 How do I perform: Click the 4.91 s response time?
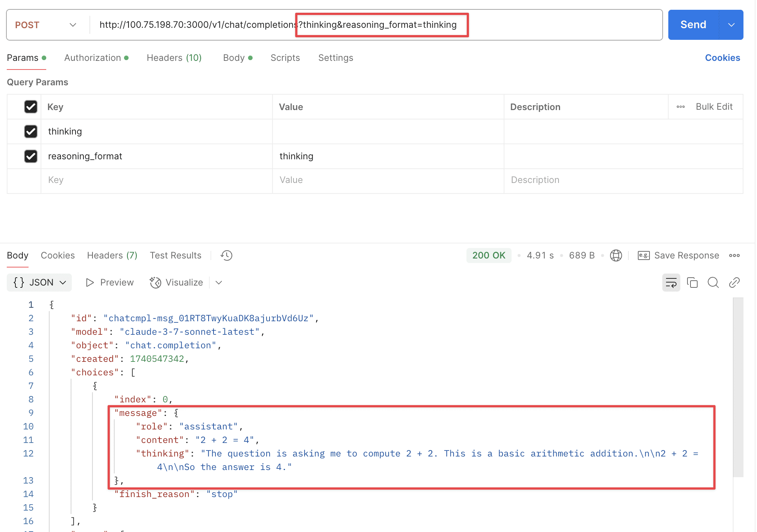540,255
